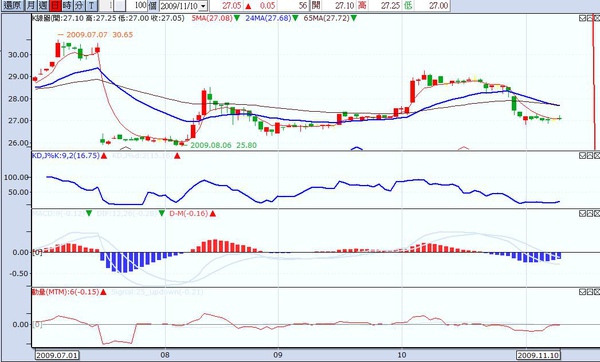Switch to hourly (時) chart period
Viewport: 600px width, 362px height.
[67, 5]
